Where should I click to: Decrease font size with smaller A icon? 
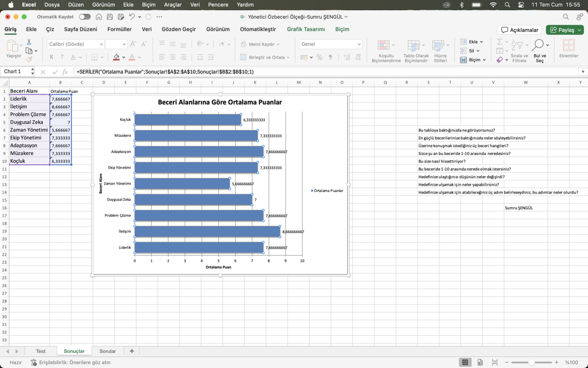[x=144, y=44]
